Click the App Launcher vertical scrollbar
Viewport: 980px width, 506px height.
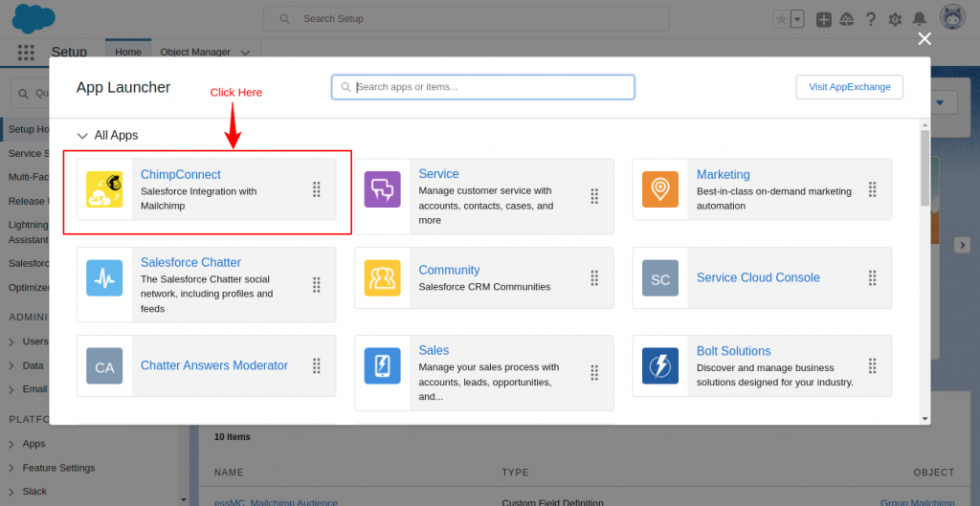(924, 168)
